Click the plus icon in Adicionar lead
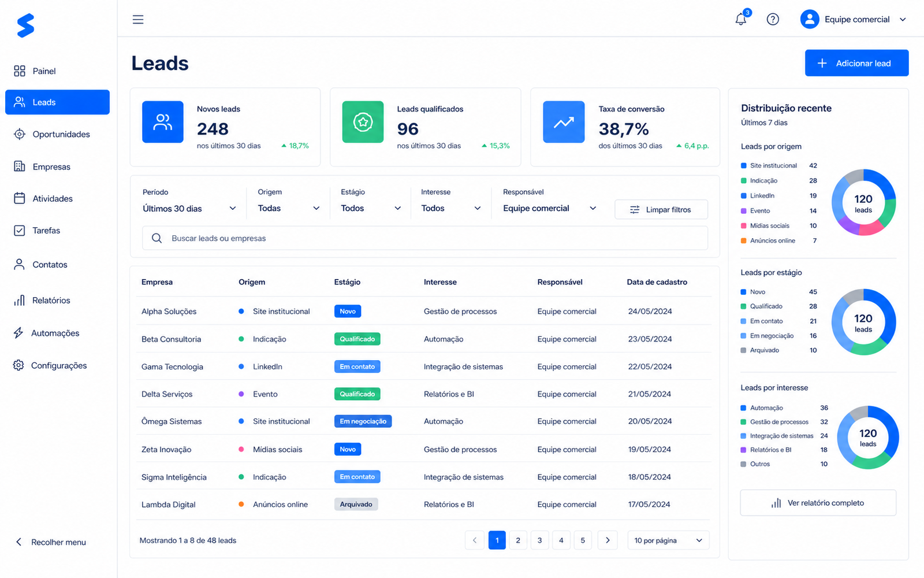Image resolution: width=924 pixels, height=578 pixels. point(822,63)
